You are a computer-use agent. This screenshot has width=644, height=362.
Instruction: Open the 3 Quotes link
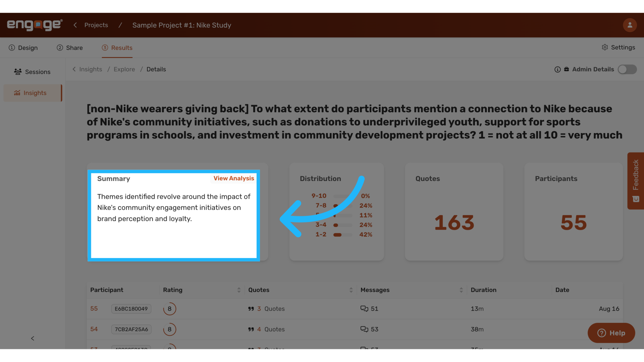click(x=271, y=309)
